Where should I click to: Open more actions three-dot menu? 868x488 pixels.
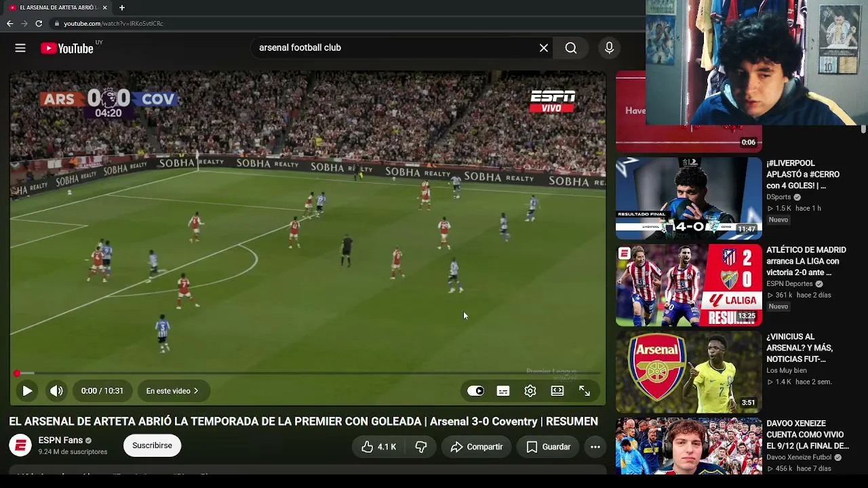tap(595, 447)
